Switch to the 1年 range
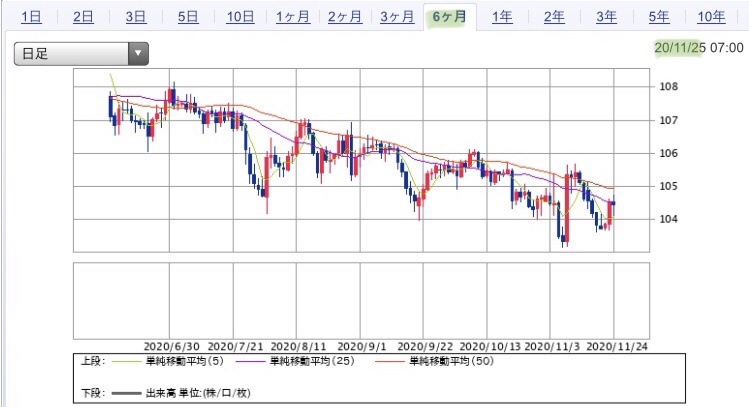The width and height of the screenshot is (749, 407). coord(502,17)
